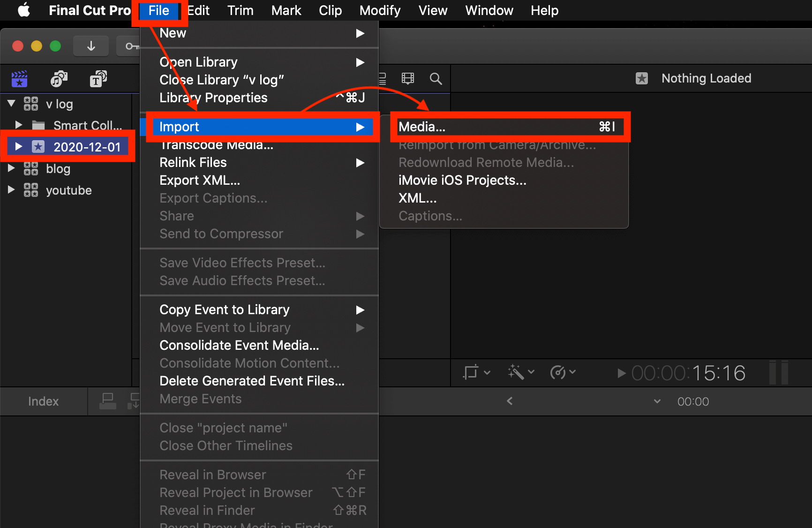Choose Export XML…
The image size is (812, 528).
click(259, 181)
